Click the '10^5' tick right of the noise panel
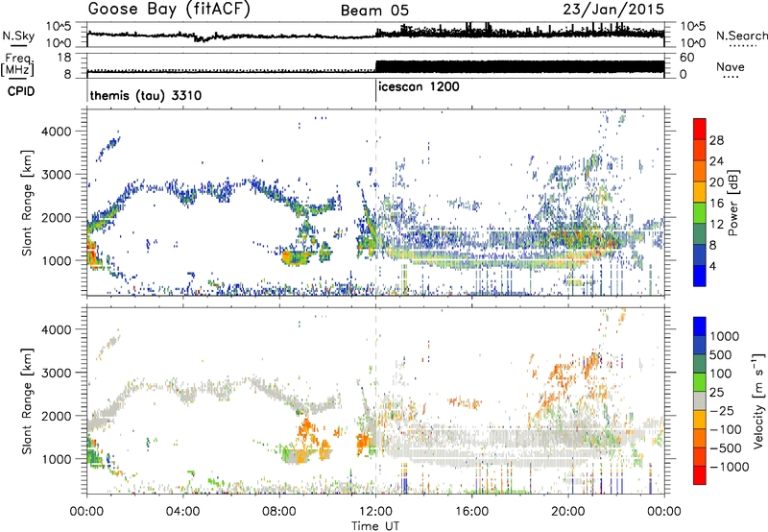768x532 pixels. [x=693, y=26]
